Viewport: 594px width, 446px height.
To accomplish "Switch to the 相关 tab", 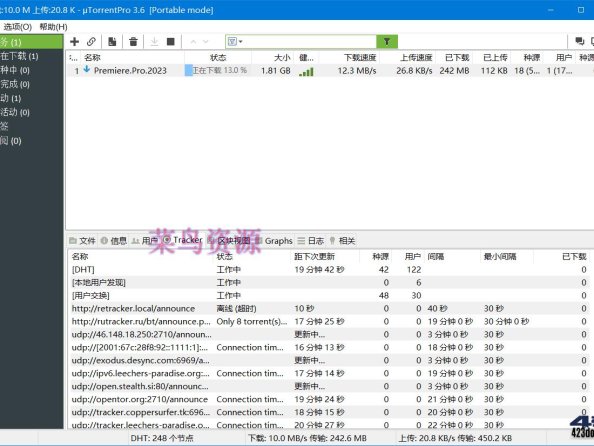I will [x=342, y=241].
